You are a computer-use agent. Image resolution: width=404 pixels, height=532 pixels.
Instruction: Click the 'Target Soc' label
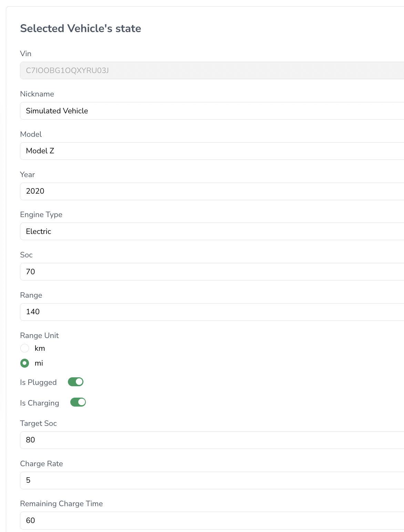39,423
